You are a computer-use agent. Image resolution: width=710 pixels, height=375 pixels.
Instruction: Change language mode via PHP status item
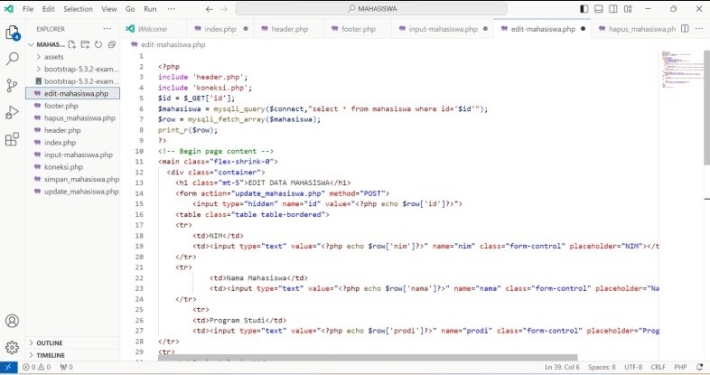pos(681,367)
